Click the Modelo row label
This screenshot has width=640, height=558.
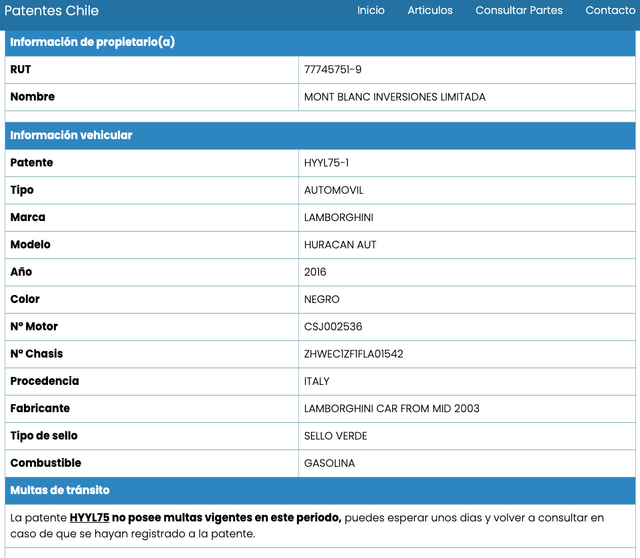(x=30, y=245)
